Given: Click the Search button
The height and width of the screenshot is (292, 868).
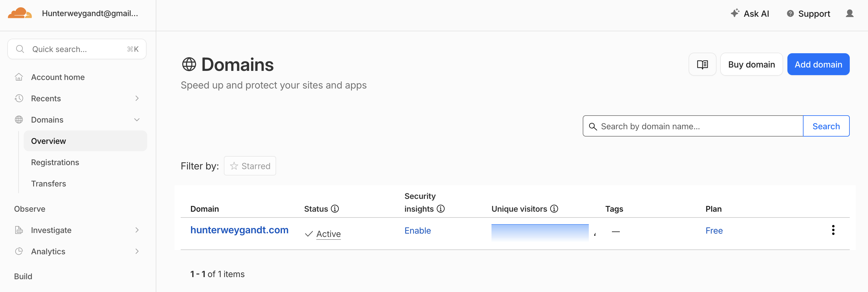Looking at the screenshot, I should click(x=826, y=126).
